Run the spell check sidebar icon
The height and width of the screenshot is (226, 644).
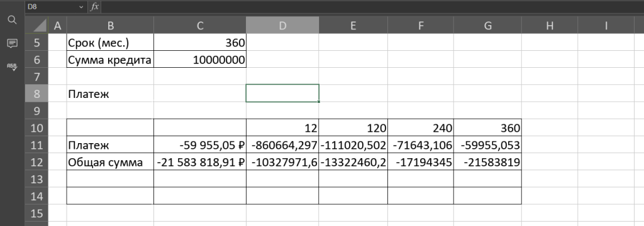click(x=13, y=67)
